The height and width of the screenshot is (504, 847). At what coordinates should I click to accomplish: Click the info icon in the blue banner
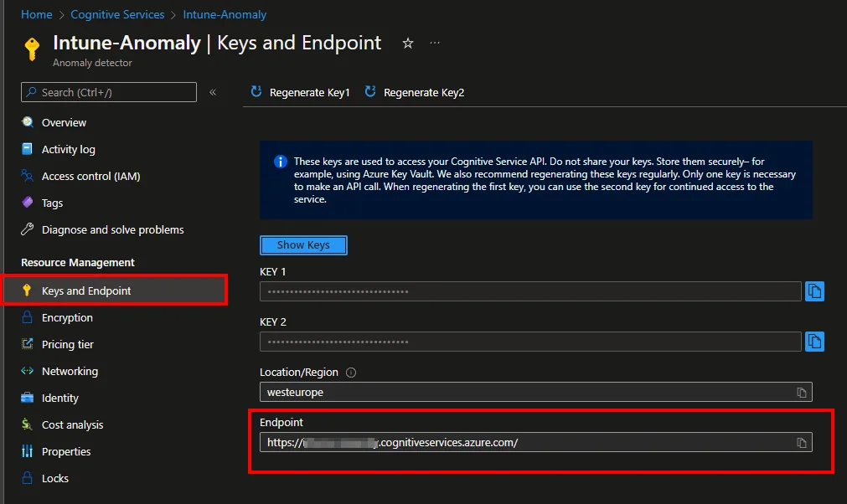(281, 162)
